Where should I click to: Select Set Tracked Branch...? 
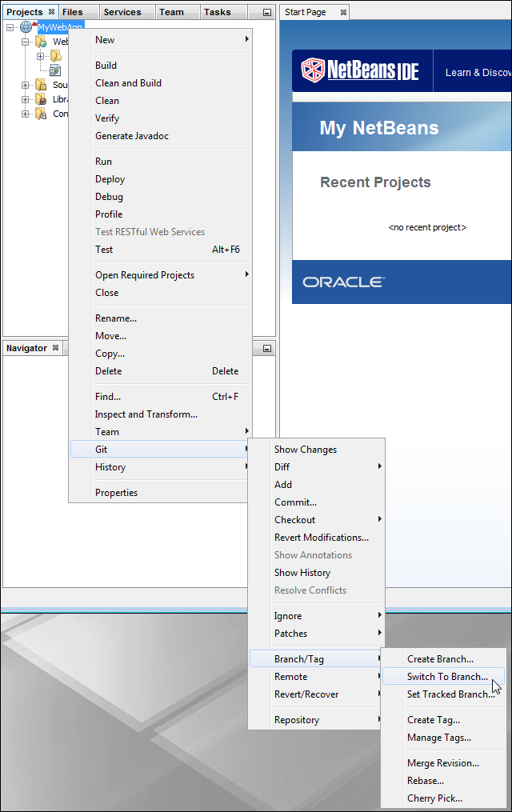(x=444, y=694)
